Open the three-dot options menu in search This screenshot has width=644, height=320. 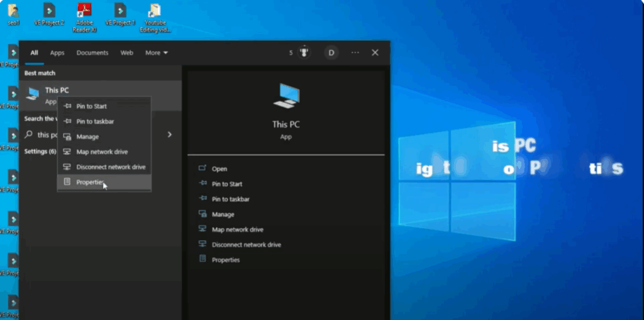tap(355, 53)
